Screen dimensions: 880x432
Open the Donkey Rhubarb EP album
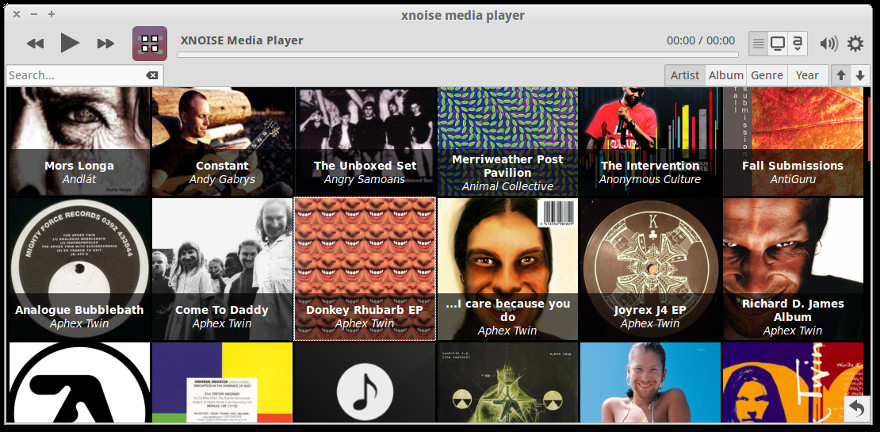point(365,269)
